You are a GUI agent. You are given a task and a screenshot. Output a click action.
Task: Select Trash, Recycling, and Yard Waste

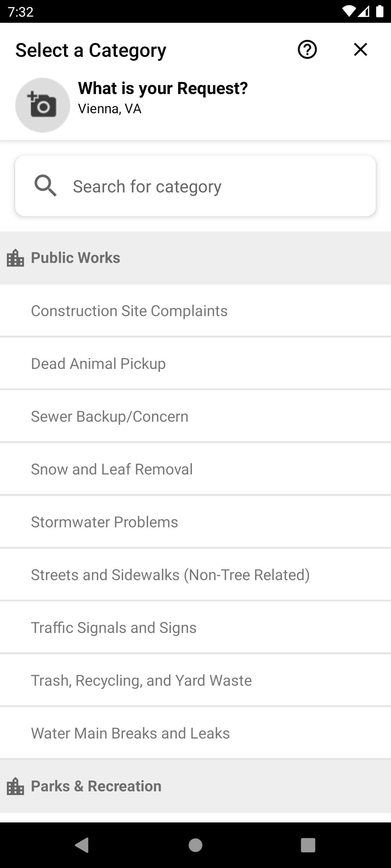(195, 680)
